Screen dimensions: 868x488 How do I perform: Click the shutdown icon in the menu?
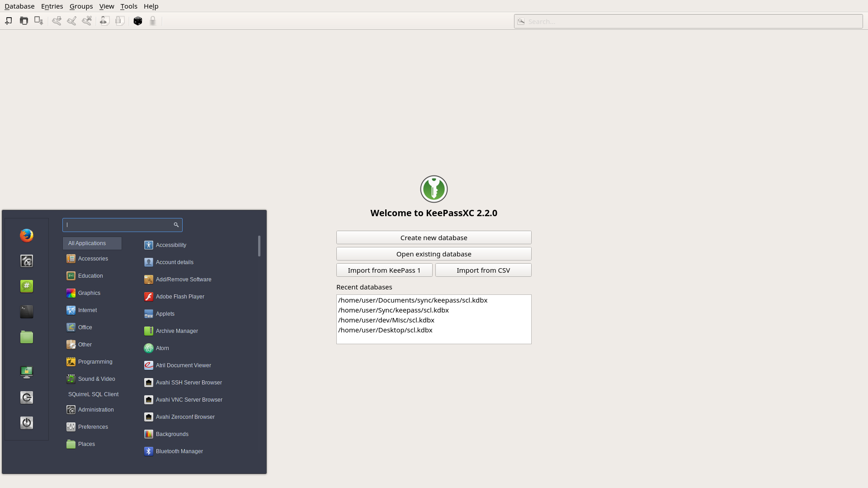click(x=26, y=422)
